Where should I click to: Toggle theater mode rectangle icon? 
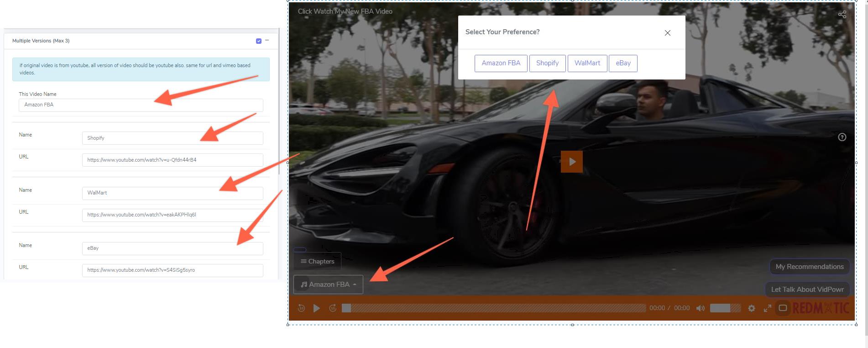tap(783, 308)
